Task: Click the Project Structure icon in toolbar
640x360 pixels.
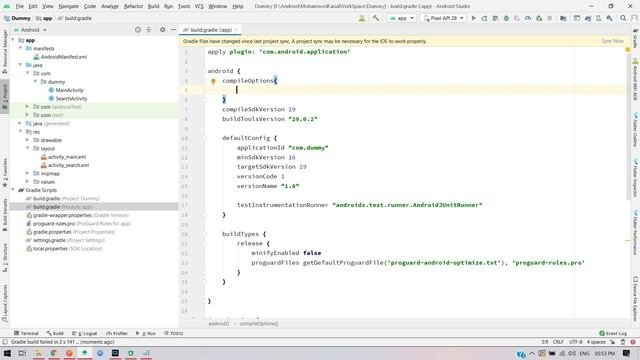Action: [563, 18]
